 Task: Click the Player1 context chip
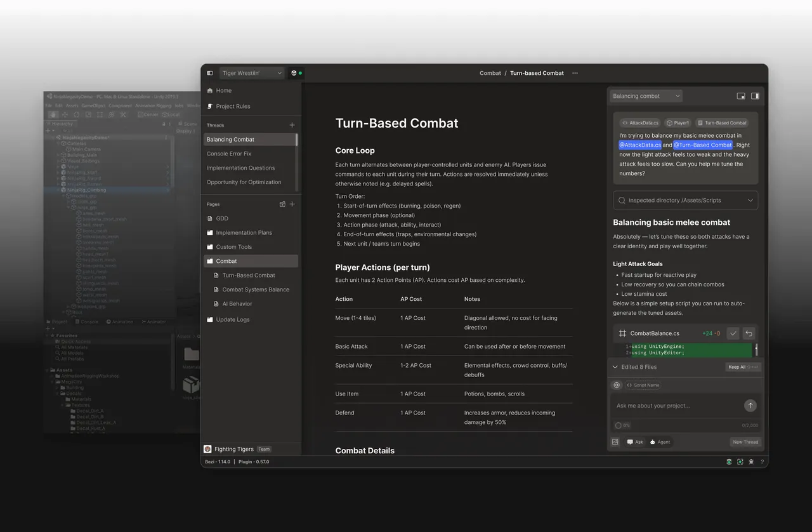pyautogui.click(x=678, y=123)
